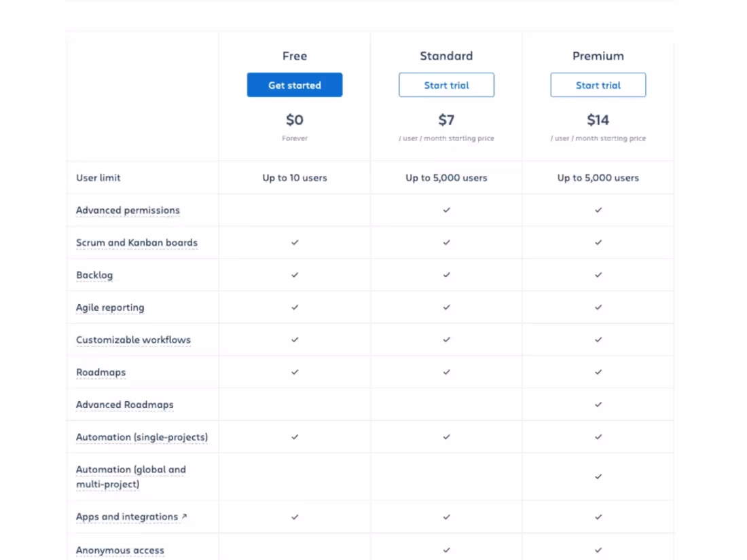
Task: Click the Free plan $0 price
Action: click(294, 120)
